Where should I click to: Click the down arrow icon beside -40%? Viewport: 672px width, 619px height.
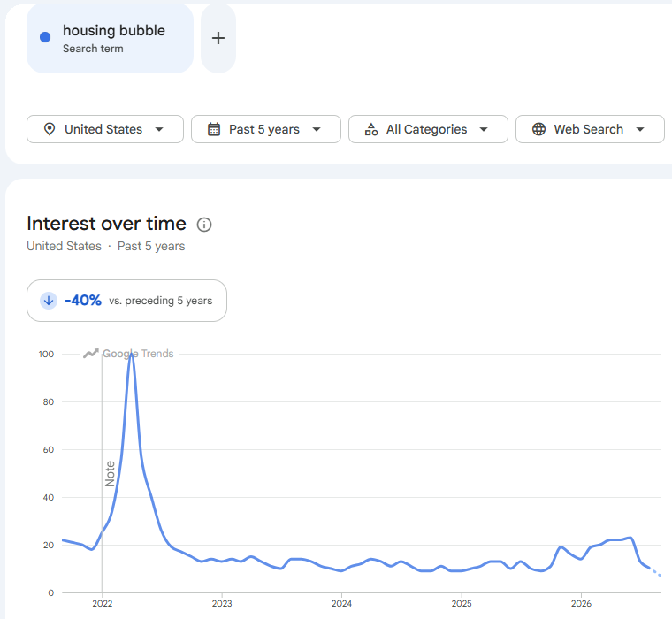[x=49, y=301]
